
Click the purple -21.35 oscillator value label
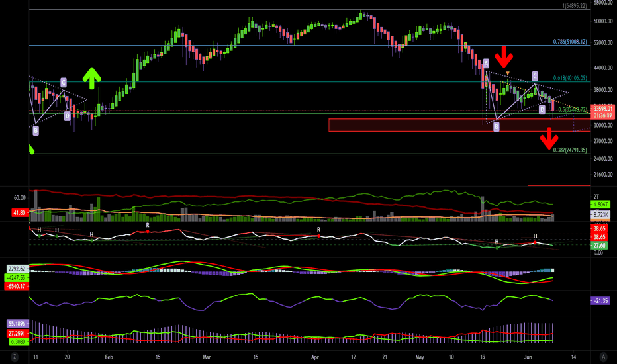[600, 300]
